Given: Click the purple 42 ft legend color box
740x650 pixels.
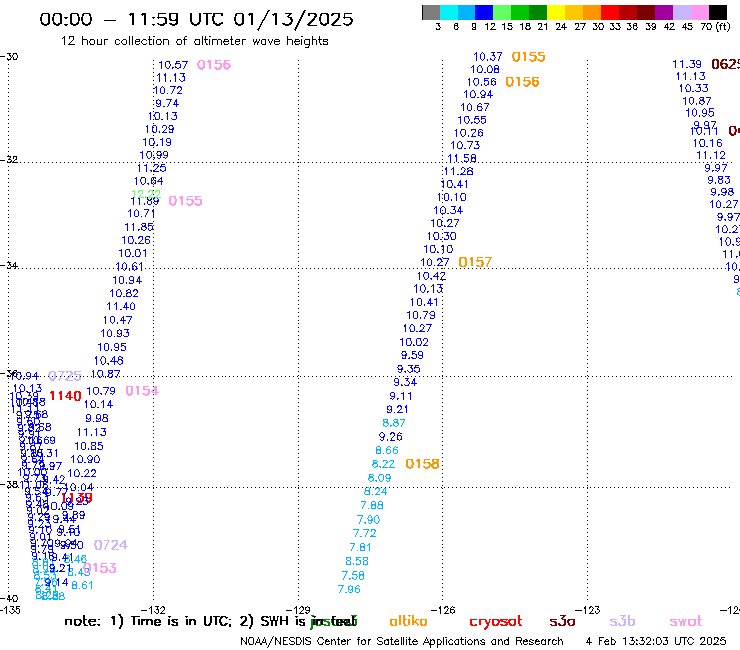Looking at the screenshot, I should click(663, 12).
